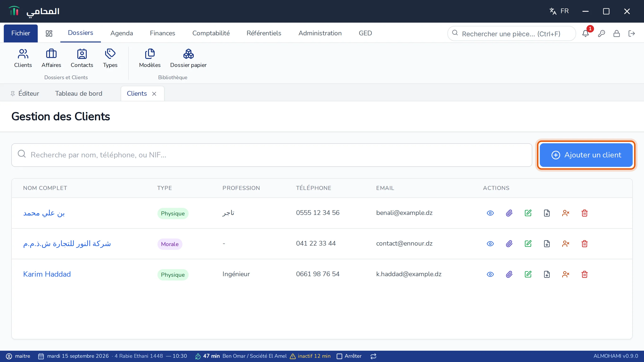Edit client شركة النور للتجارة

coord(528,244)
